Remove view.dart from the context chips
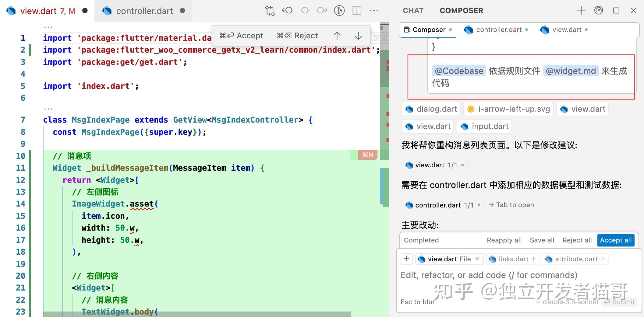The height and width of the screenshot is (317, 644). point(477,259)
